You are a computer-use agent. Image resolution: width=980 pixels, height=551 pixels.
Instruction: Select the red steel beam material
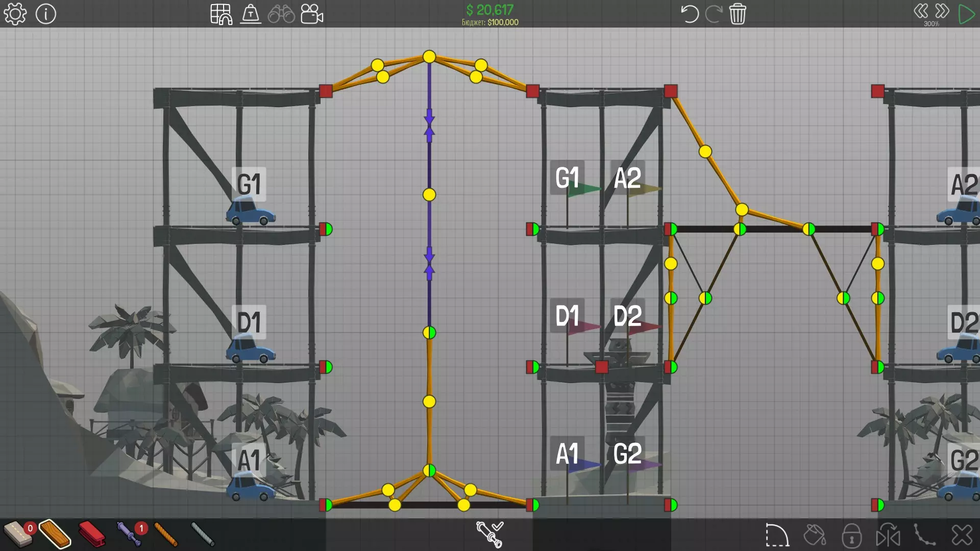92,534
